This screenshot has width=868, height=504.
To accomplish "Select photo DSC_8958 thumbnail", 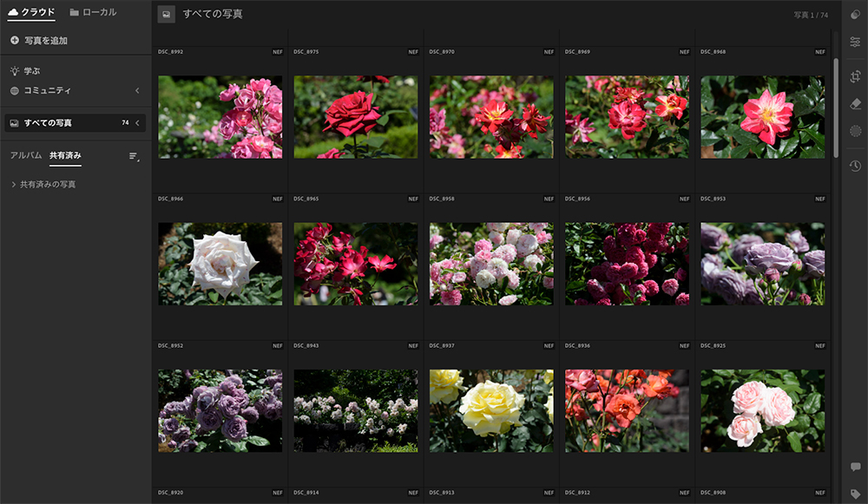I will click(491, 264).
